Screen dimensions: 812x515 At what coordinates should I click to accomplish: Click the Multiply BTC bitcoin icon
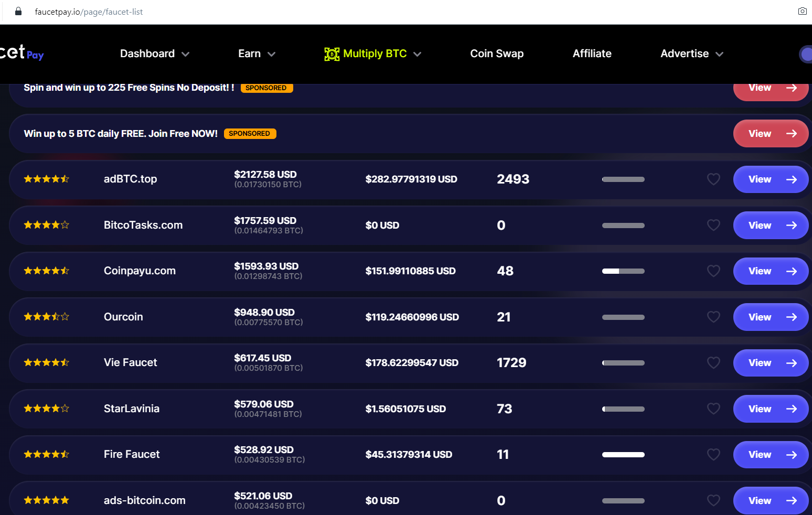pos(332,54)
